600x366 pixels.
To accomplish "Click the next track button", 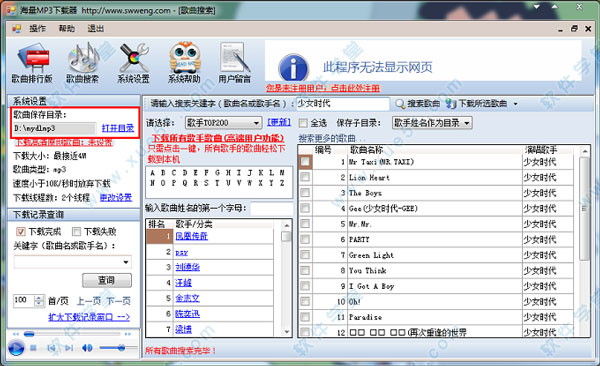I will (x=69, y=348).
